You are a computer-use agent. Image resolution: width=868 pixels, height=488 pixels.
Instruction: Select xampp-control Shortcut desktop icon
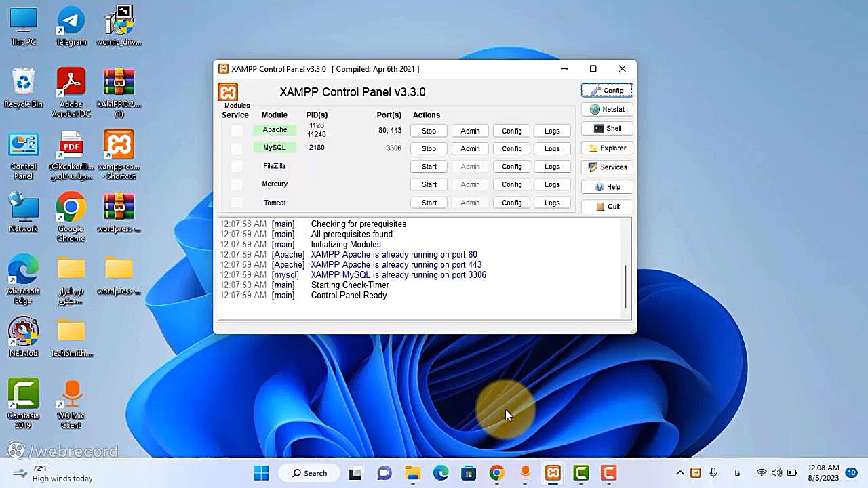119,156
